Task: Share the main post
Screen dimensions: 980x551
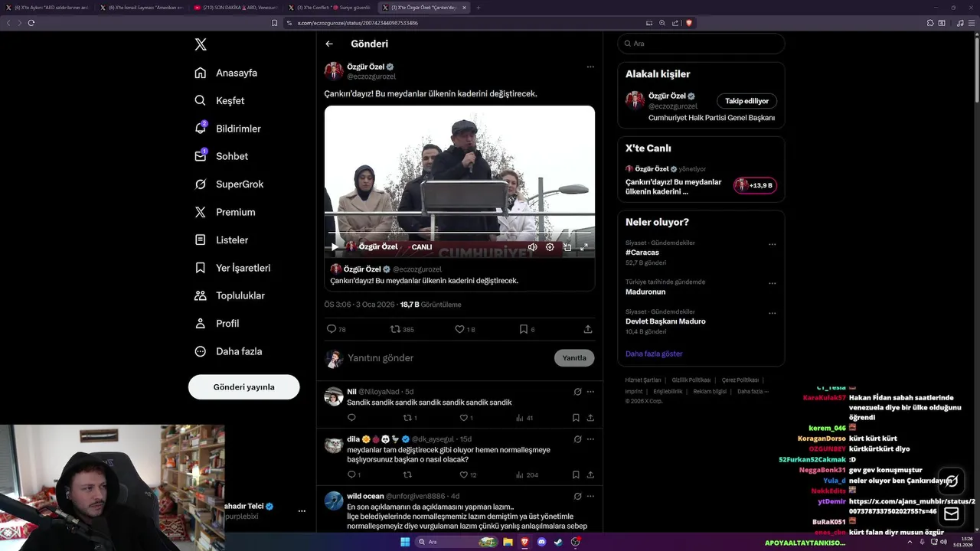Action: click(588, 329)
